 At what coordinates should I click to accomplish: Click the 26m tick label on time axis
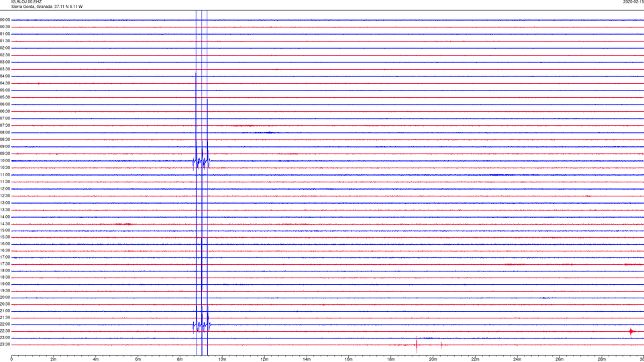(559, 359)
